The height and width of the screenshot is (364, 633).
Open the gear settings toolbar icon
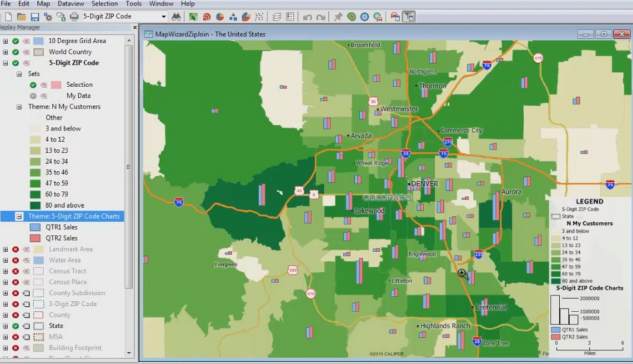(x=48, y=17)
